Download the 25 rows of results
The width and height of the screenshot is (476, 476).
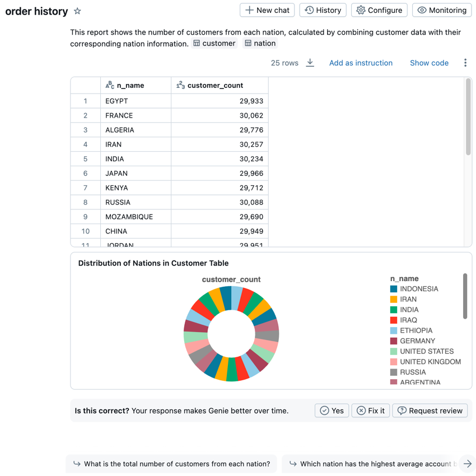point(310,63)
